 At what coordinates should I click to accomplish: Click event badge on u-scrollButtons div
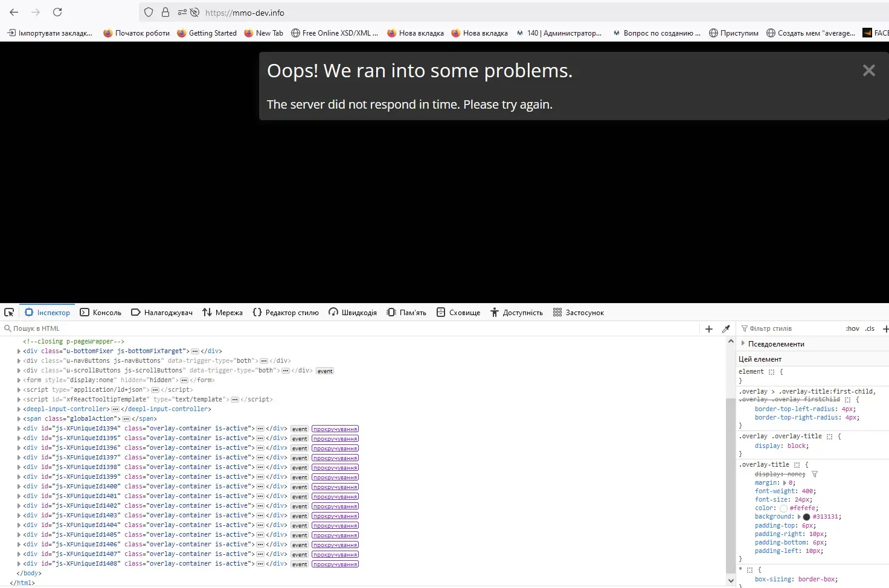pyautogui.click(x=325, y=371)
